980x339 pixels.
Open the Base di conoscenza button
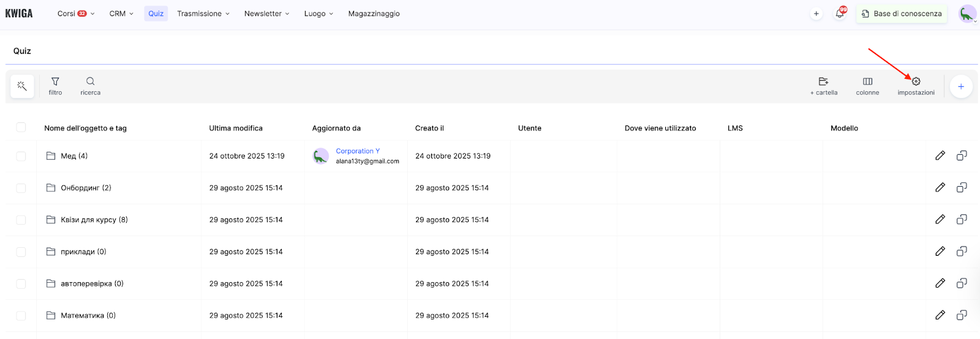[901, 13]
